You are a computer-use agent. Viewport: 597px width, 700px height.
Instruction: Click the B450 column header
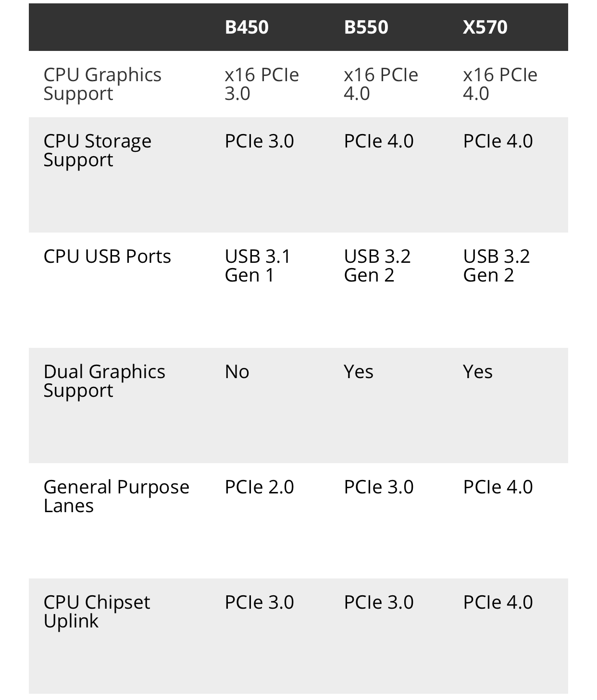[x=247, y=27]
